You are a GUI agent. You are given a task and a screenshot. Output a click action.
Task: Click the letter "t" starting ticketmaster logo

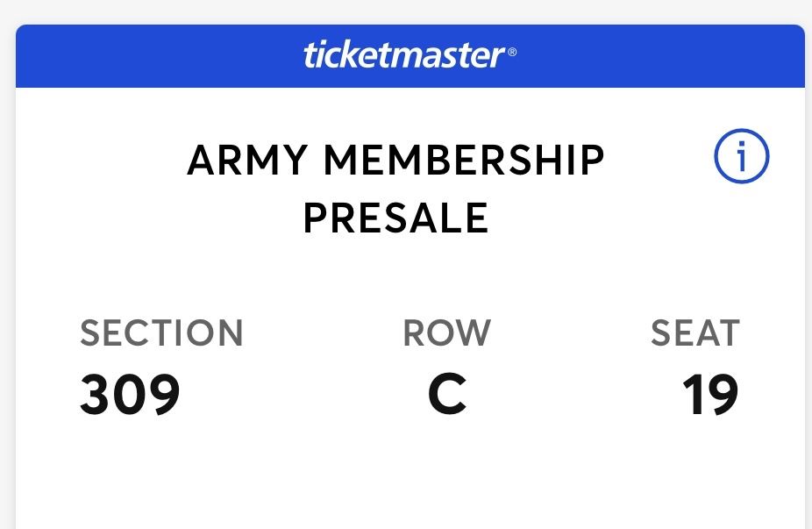pos(309,56)
